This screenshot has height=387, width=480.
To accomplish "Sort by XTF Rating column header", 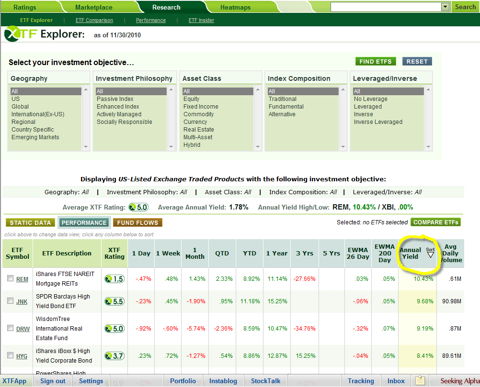I will [114, 253].
